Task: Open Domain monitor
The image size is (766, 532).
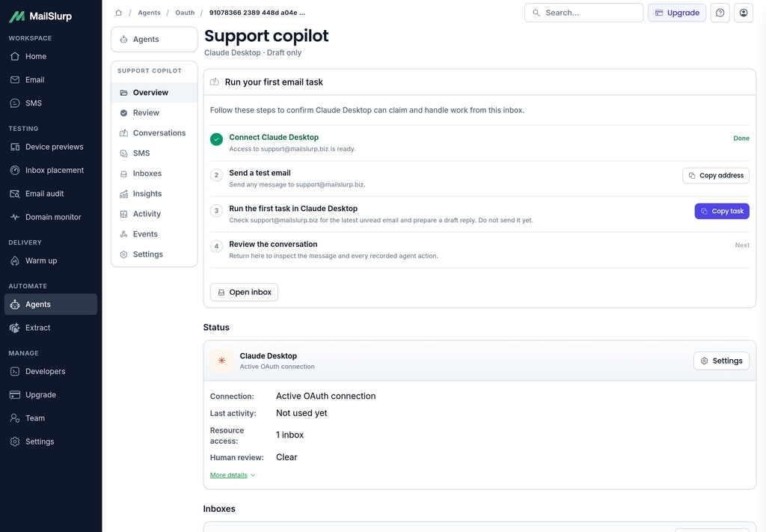Action: (x=51, y=217)
